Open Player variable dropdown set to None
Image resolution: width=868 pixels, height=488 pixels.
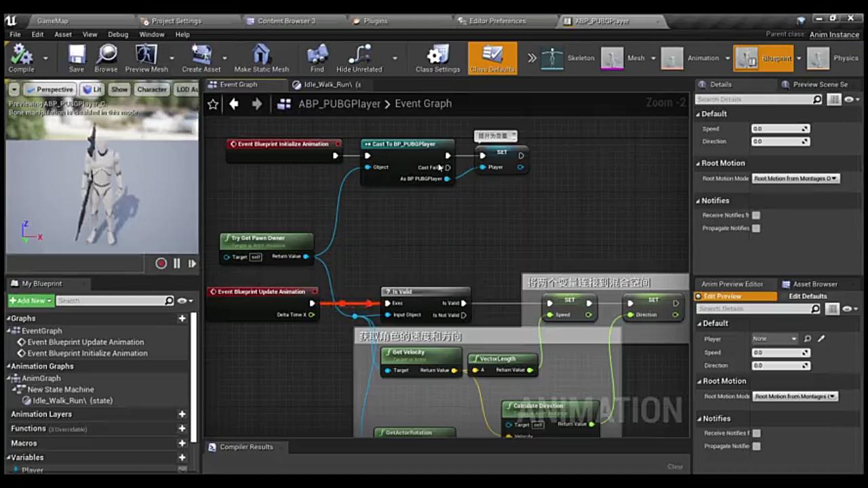pos(774,338)
